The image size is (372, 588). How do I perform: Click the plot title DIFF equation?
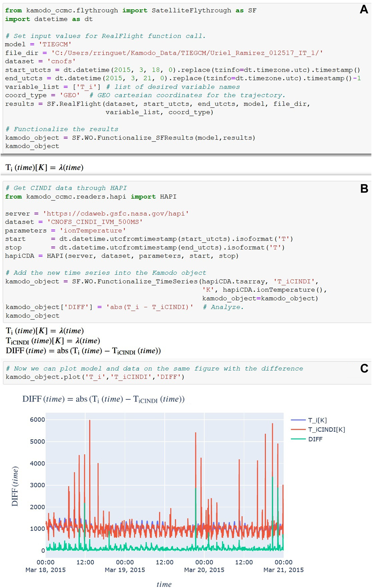pyautogui.click(x=103, y=399)
